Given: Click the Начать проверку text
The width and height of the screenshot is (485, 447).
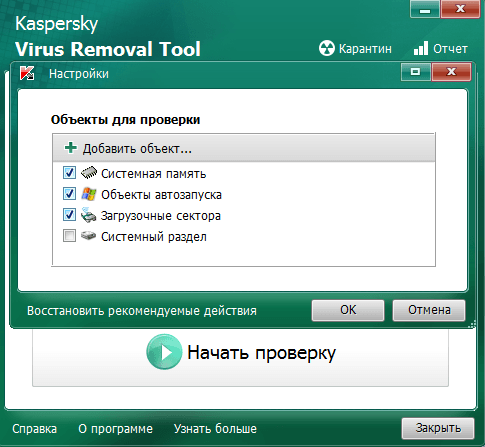Looking at the screenshot, I should pos(262,353).
